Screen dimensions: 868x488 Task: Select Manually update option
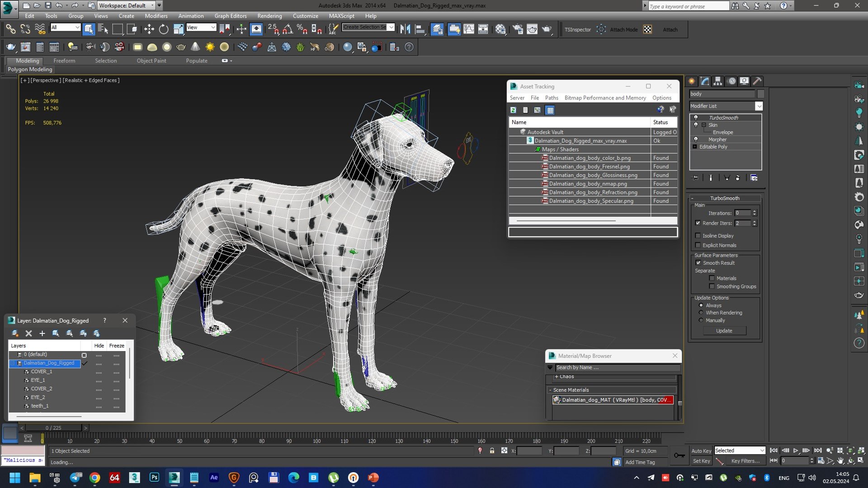[701, 320]
